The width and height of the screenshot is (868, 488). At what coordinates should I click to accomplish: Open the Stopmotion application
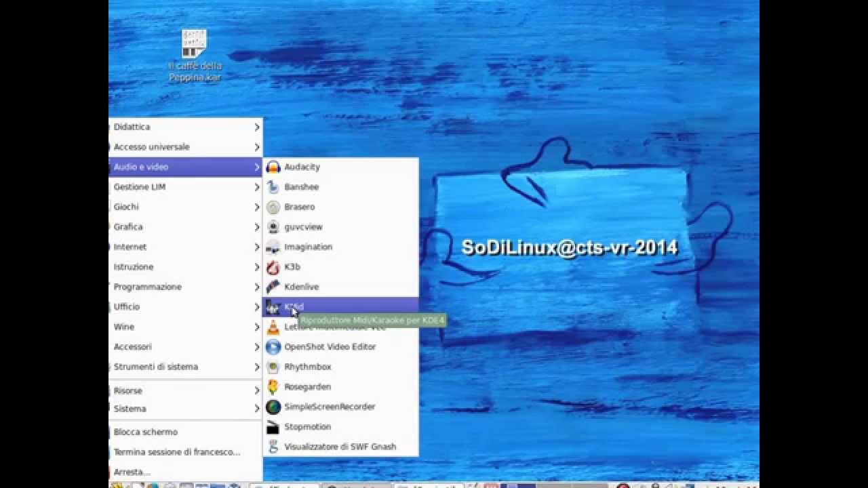(340, 427)
